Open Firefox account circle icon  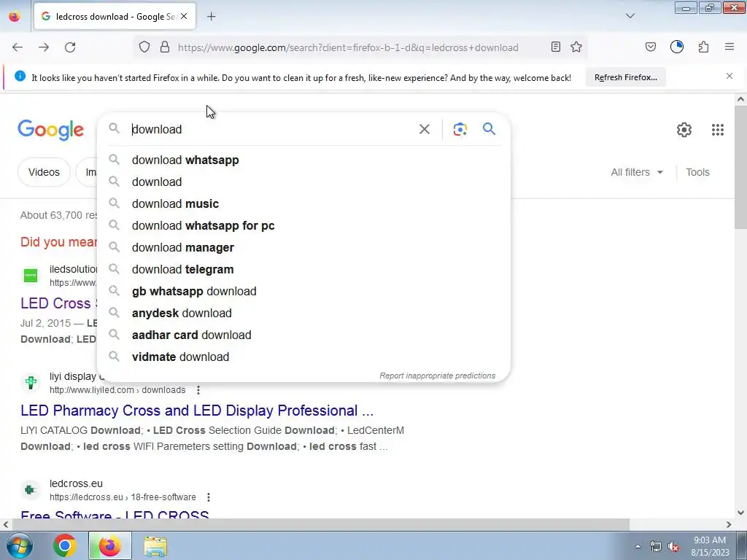point(676,47)
